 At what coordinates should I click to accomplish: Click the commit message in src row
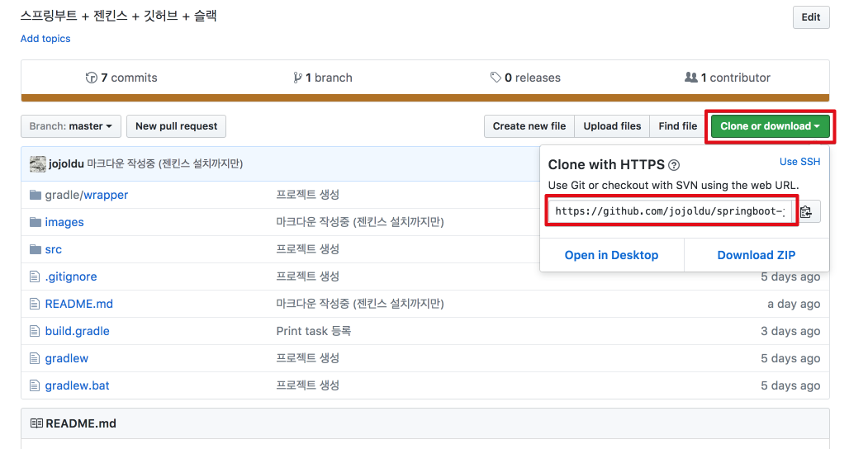(308, 248)
